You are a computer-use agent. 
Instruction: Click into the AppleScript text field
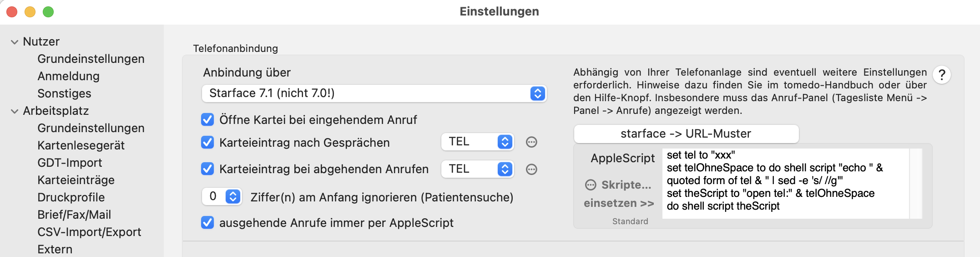click(785, 183)
